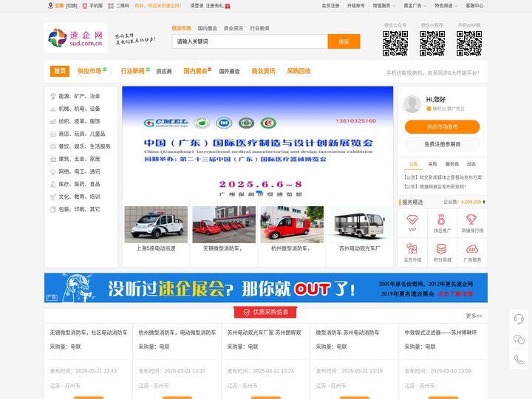532x399 pixels.
Task: Select the 行业新闻 search tab
Action: (x=259, y=28)
